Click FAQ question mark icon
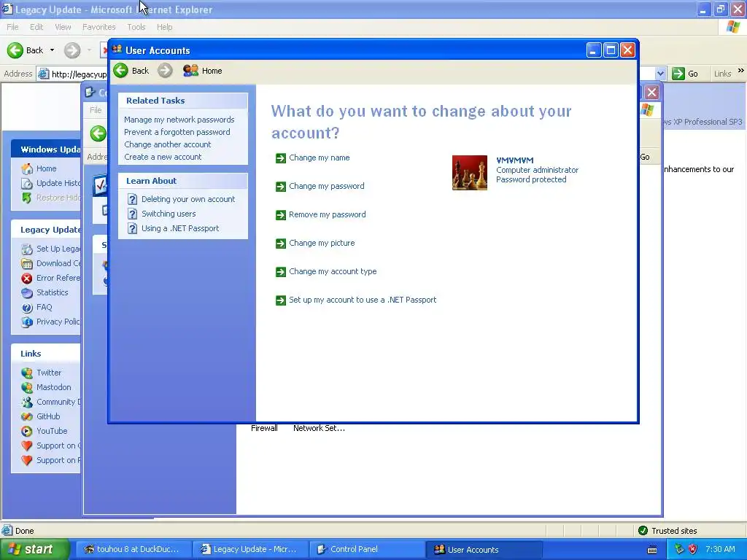This screenshot has width=747, height=560. click(x=27, y=308)
